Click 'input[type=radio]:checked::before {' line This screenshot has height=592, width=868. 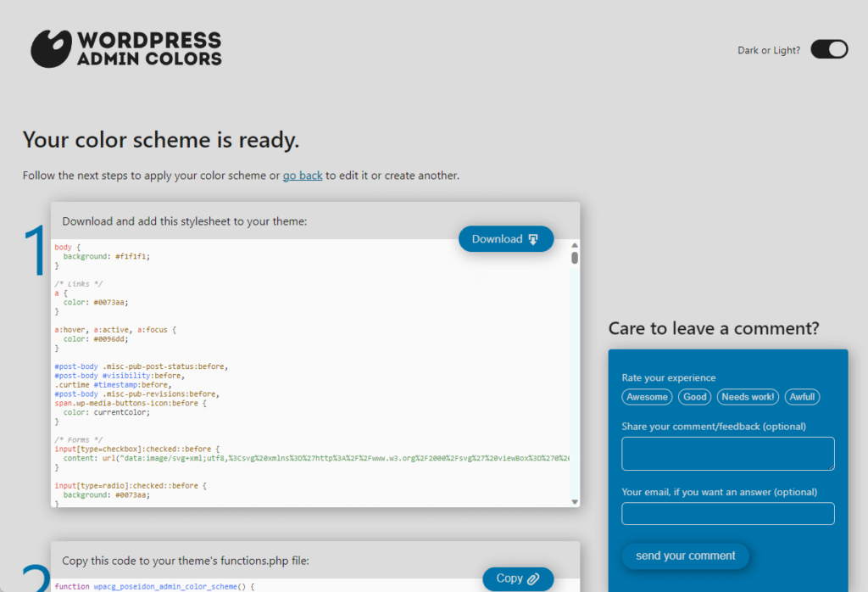pos(131,486)
